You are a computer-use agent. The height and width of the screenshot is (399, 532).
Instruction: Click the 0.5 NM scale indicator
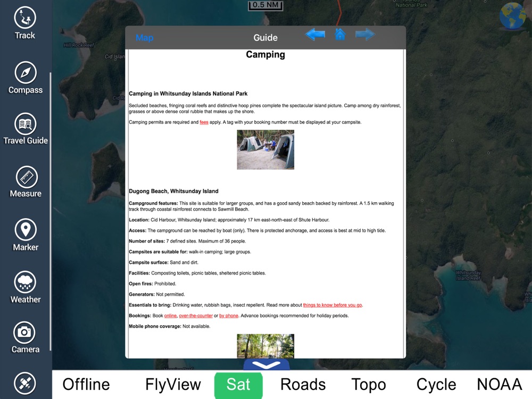[x=265, y=5]
